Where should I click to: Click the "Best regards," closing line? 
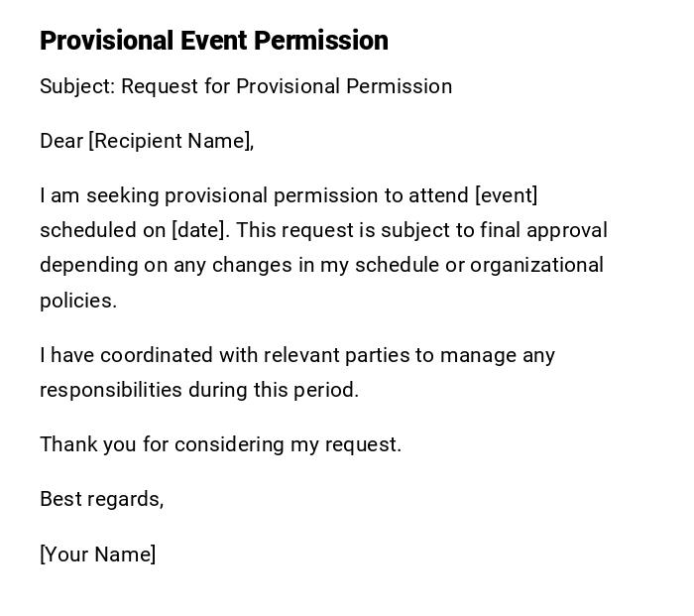[x=101, y=499]
